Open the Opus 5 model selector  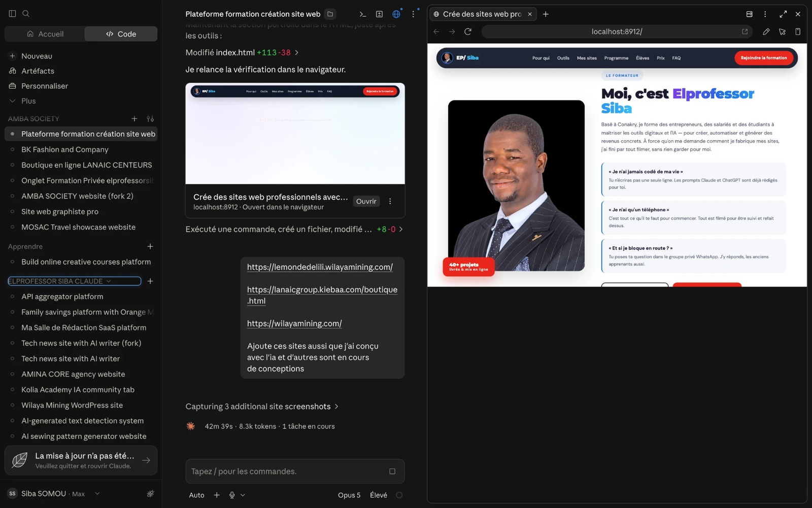(x=349, y=495)
